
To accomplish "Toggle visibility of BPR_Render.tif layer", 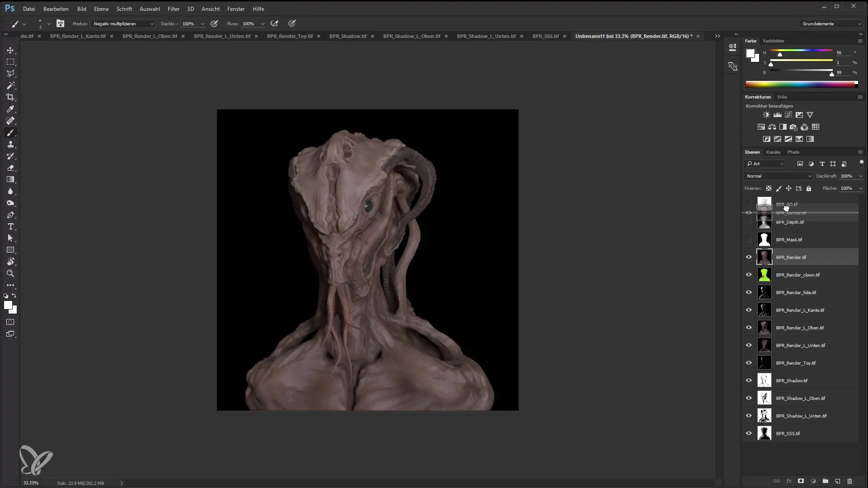I will 750,257.
